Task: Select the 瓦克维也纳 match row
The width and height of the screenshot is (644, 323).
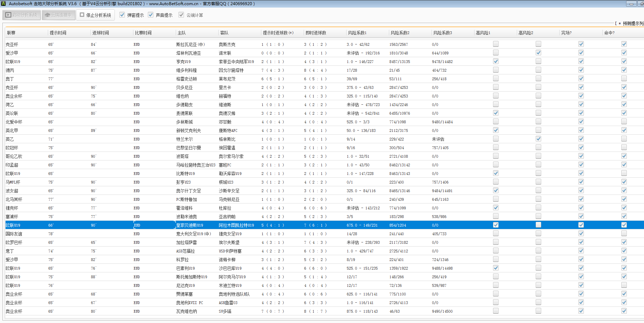Action: point(186,311)
